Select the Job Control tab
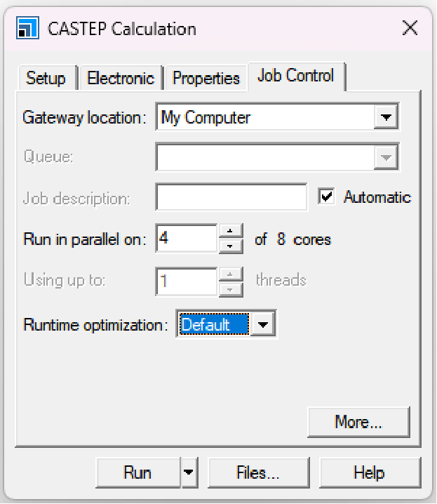The image size is (437, 504). (295, 76)
